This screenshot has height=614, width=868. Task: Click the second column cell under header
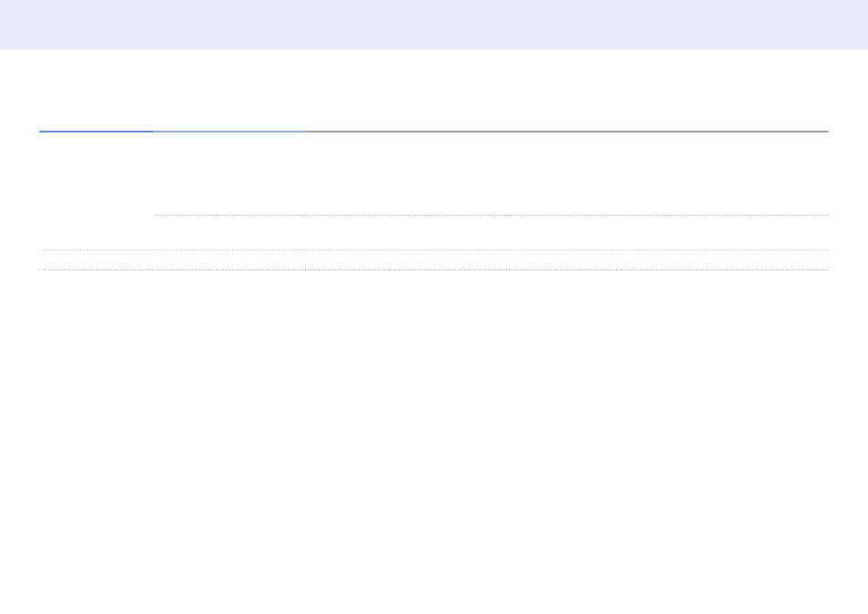tap(229, 174)
